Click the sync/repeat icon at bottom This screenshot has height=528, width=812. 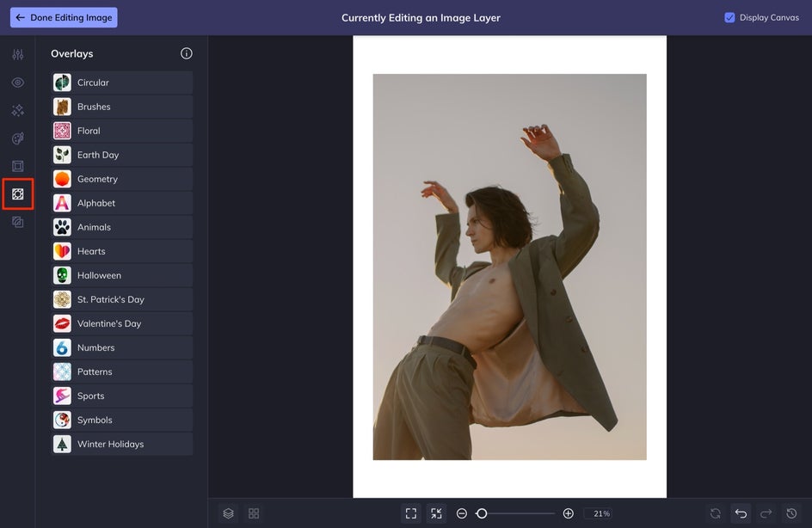(x=715, y=513)
